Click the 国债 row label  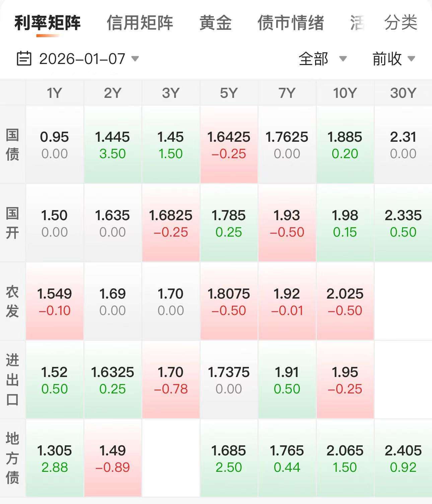pos(12,145)
